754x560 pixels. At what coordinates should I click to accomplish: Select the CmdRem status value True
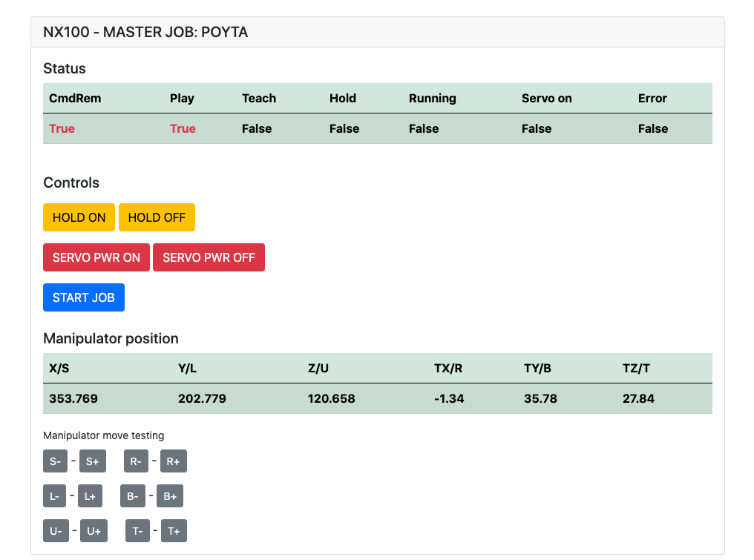coord(62,128)
